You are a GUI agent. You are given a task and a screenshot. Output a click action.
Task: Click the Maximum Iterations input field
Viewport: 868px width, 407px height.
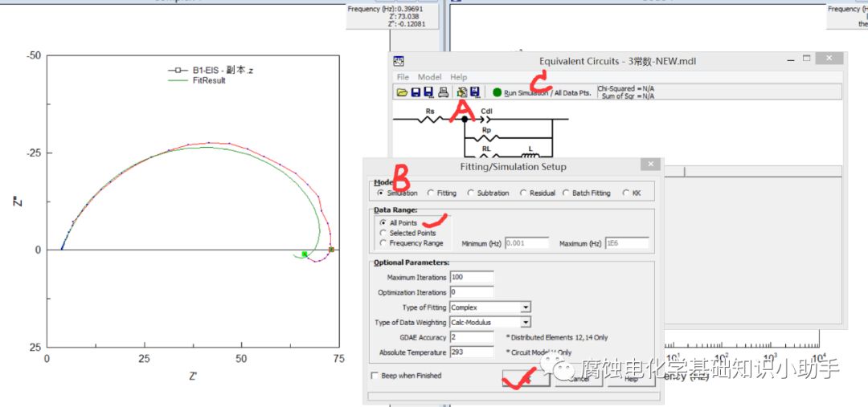coord(472,277)
